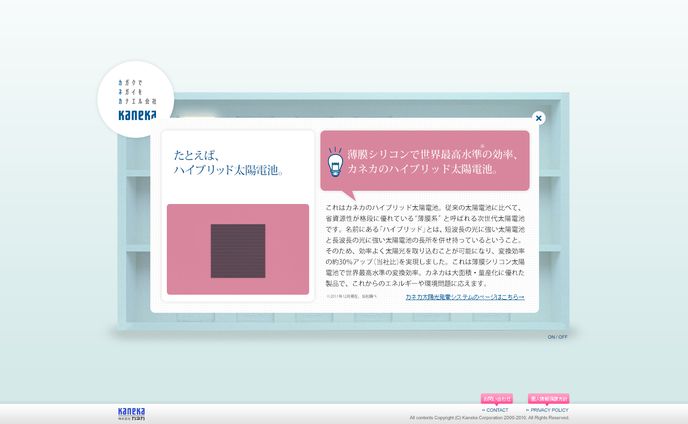Click the footer Kaneka logo
This screenshot has width=688, height=424.
[131, 414]
